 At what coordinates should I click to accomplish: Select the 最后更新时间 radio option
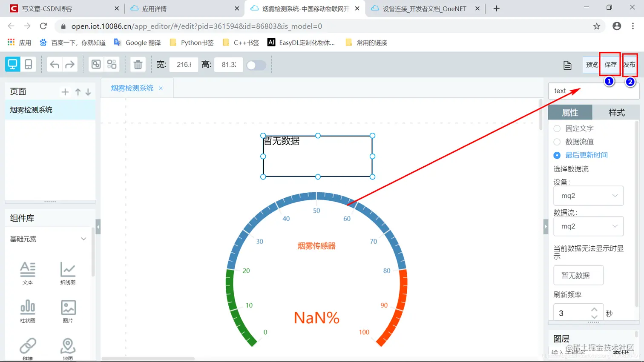point(557,155)
